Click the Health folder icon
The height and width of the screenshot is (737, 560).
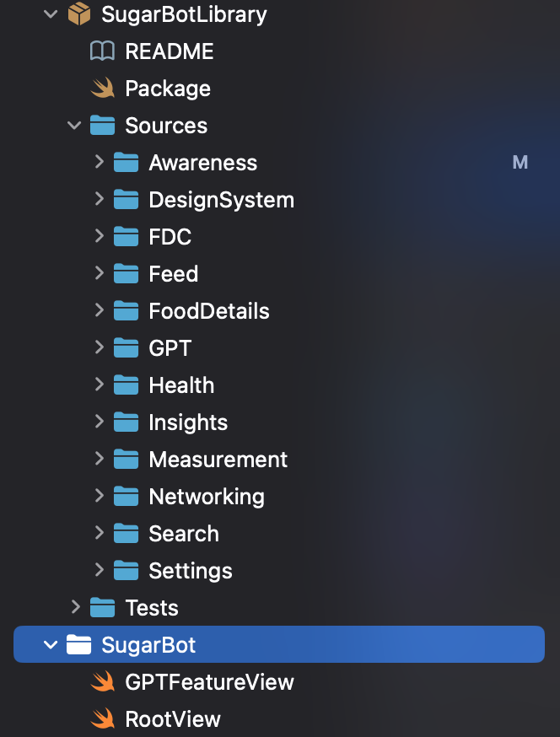pos(126,385)
